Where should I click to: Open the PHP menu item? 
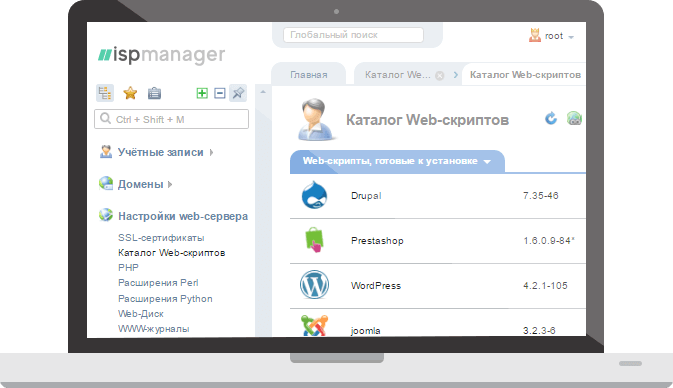point(128,267)
